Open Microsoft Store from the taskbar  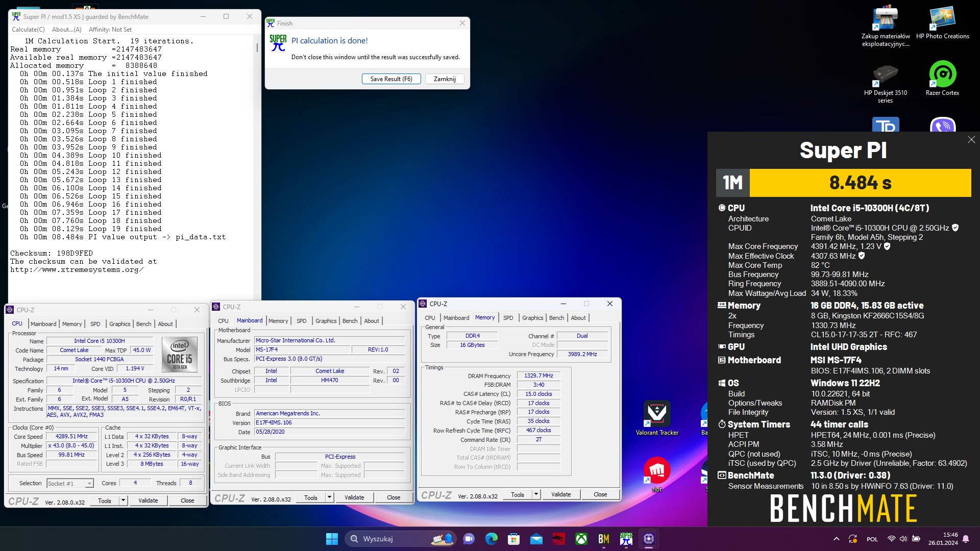point(513,539)
